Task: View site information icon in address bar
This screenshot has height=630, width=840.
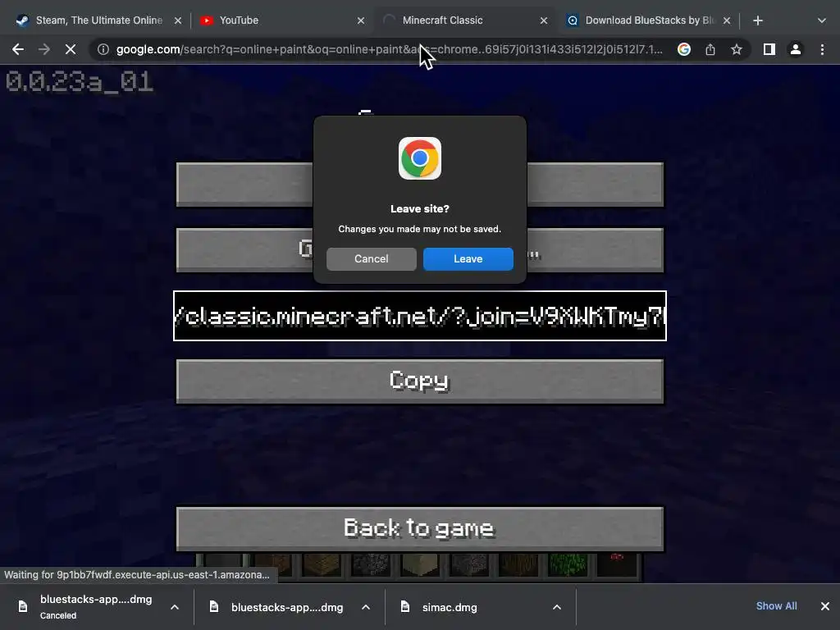Action: click(103, 49)
